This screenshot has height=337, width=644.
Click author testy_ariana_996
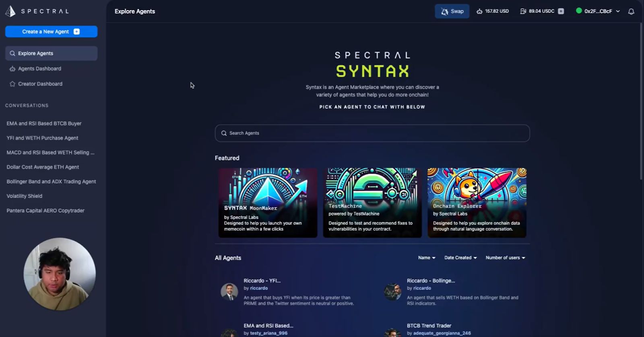click(x=269, y=333)
